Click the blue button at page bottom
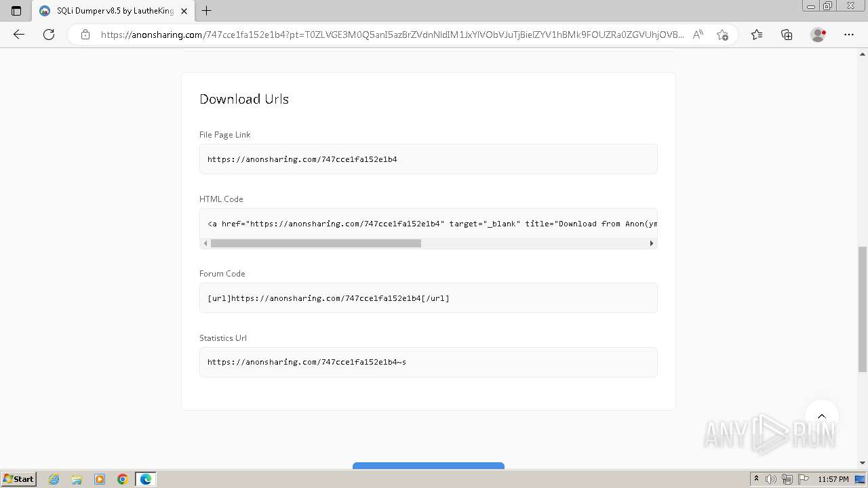Screen dimensions: 868x488 [429, 466]
